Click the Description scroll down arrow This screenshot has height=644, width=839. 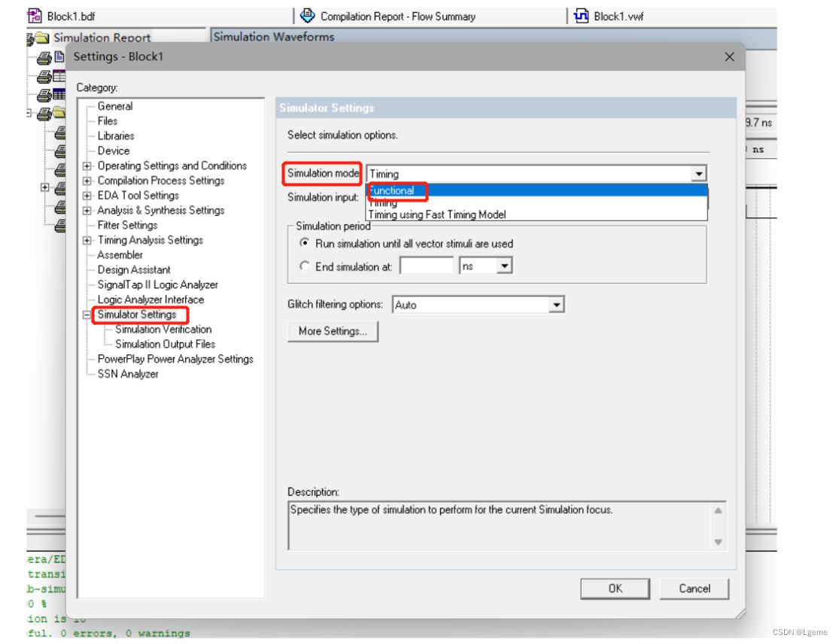[717, 542]
